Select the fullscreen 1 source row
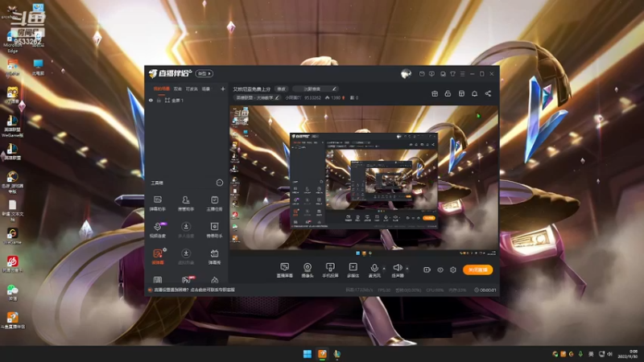Screen dimensions: 644x362 (187, 101)
